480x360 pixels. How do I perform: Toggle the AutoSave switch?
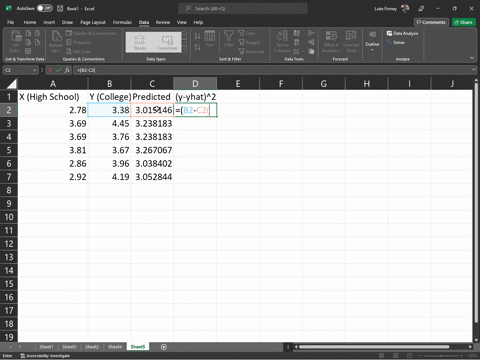(x=44, y=8)
